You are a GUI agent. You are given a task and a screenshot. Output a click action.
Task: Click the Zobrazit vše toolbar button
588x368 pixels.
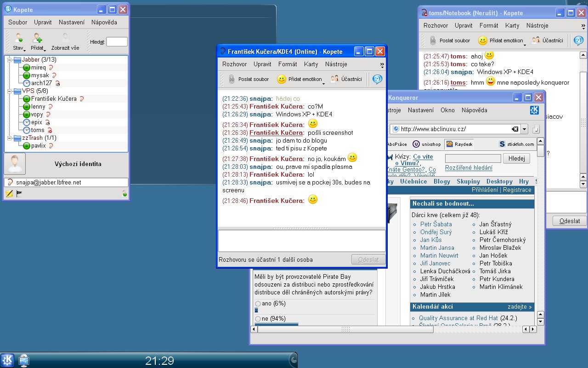[x=65, y=41]
